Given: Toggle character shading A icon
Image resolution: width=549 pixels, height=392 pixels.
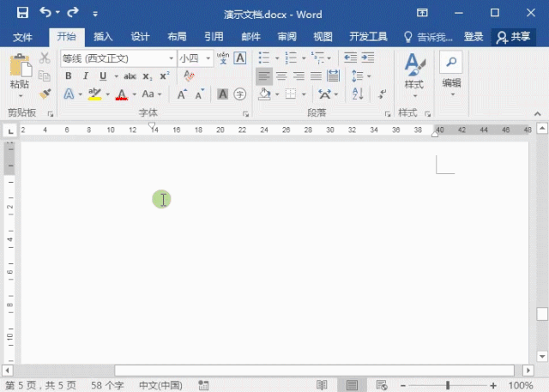Looking at the screenshot, I should [x=222, y=94].
